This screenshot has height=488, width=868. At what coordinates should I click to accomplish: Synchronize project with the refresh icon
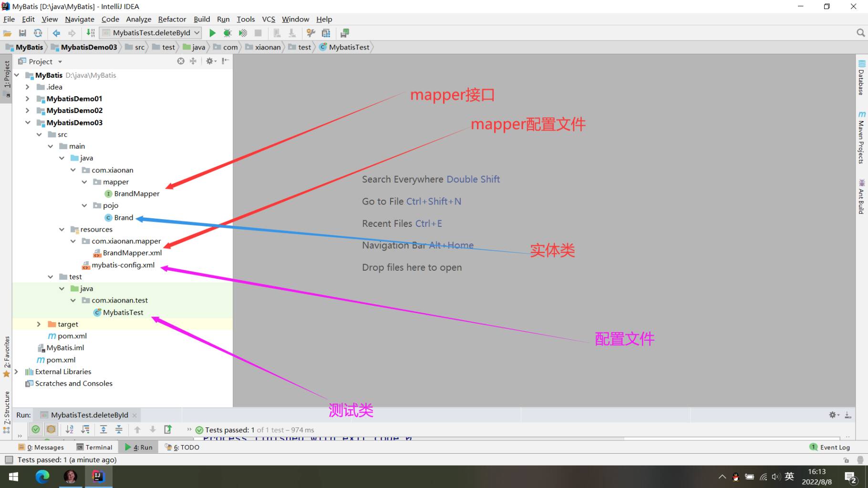tap(38, 33)
